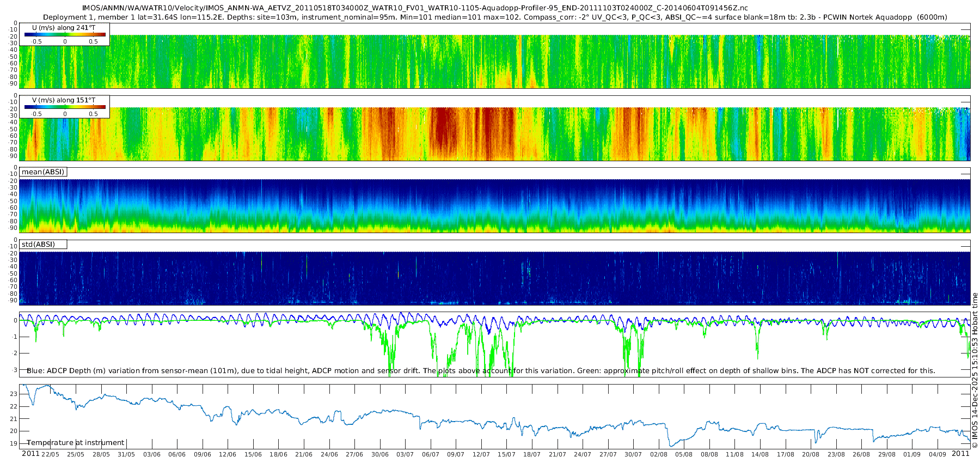The height and width of the screenshot is (463, 980).
Task: Click the blue ADCP depth caption text
Action: (481, 371)
